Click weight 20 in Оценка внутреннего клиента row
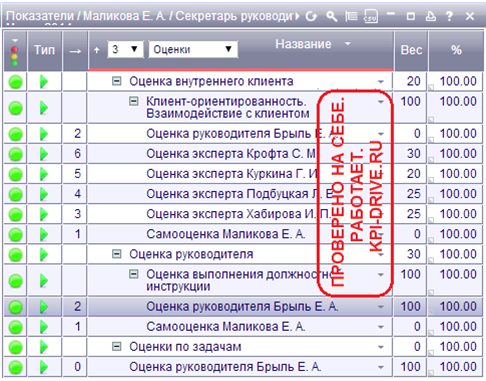 tap(414, 82)
